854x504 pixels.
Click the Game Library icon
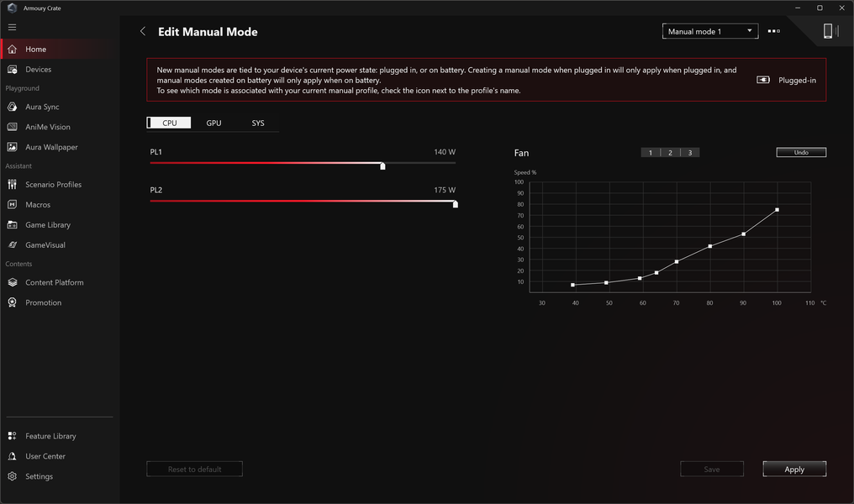click(12, 225)
